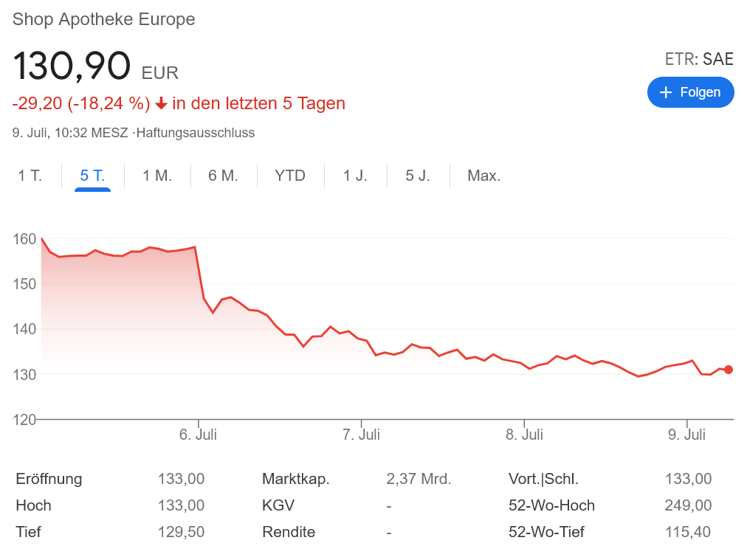747x560 pixels.
Task: Click the 9. Juli axis marker
Action: [687, 435]
